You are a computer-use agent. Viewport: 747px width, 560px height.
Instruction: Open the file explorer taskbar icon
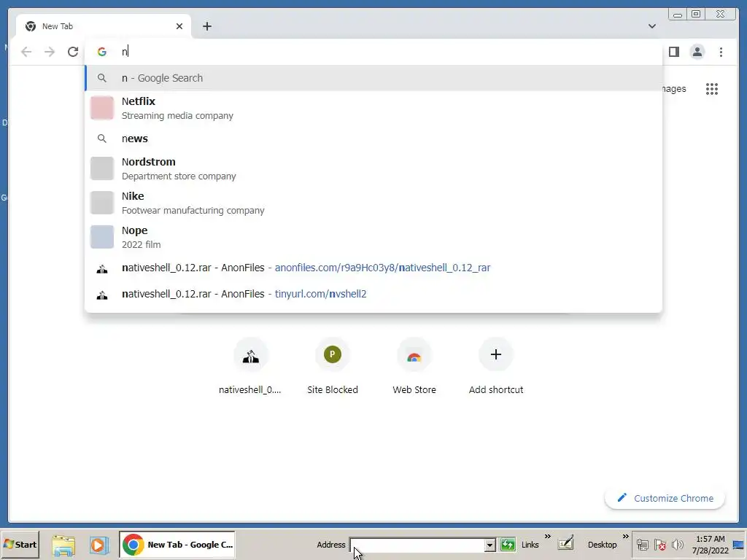click(x=63, y=545)
